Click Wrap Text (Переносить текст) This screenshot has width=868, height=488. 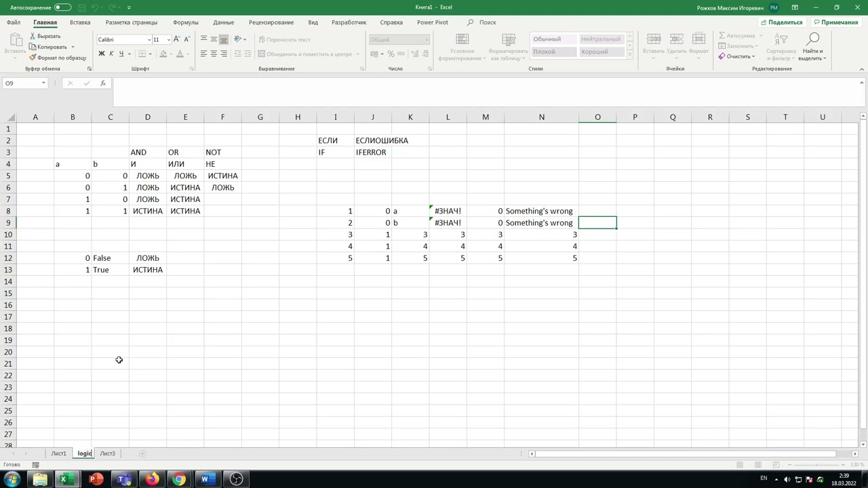[x=284, y=39]
